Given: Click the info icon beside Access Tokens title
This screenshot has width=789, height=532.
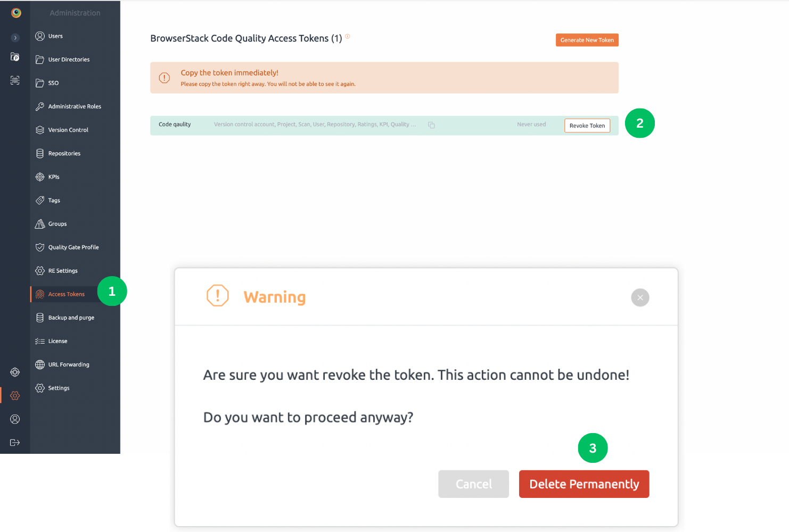Looking at the screenshot, I should pos(348,36).
